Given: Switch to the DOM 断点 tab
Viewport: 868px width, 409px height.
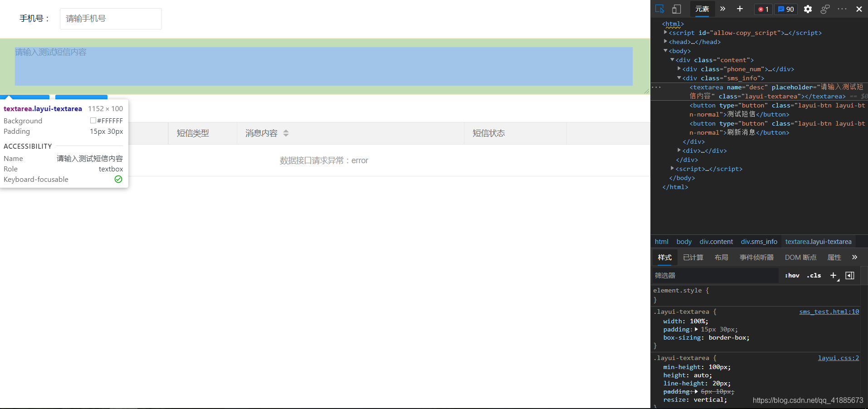Looking at the screenshot, I should pyautogui.click(x=800, y=258).
